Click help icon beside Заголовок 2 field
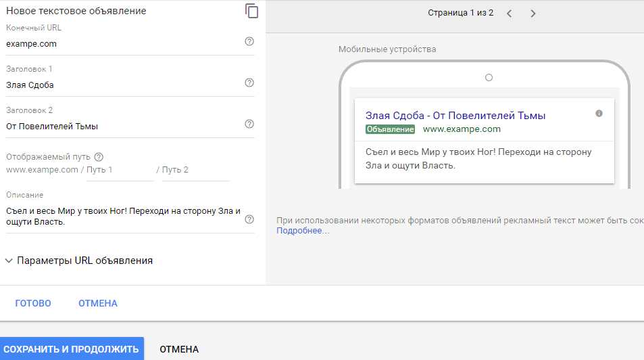The image size is (644, 360). pos(249,124)
